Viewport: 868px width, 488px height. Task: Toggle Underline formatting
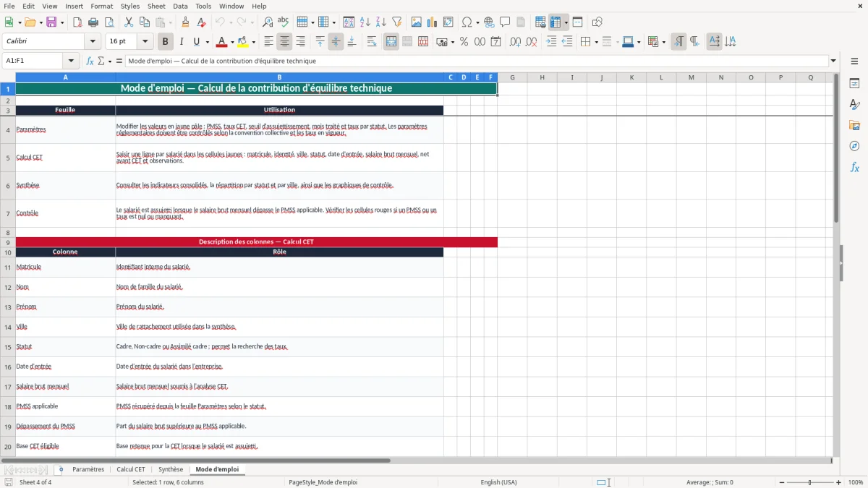coord(196,42)
